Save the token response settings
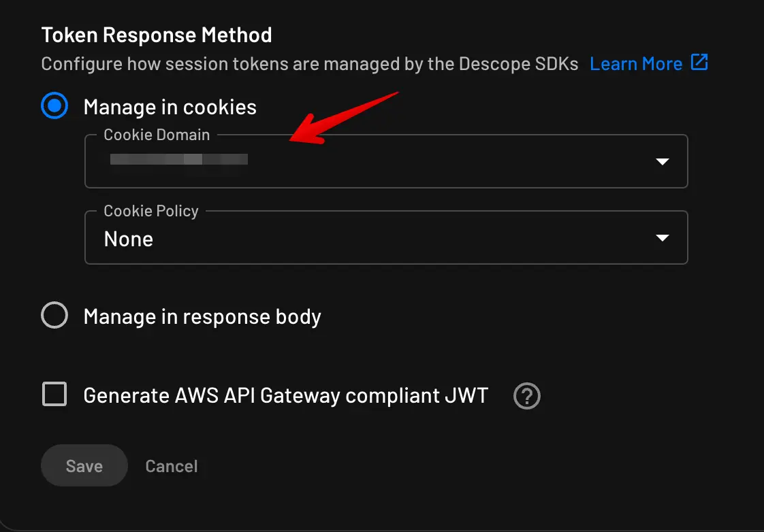 (84, 465)
